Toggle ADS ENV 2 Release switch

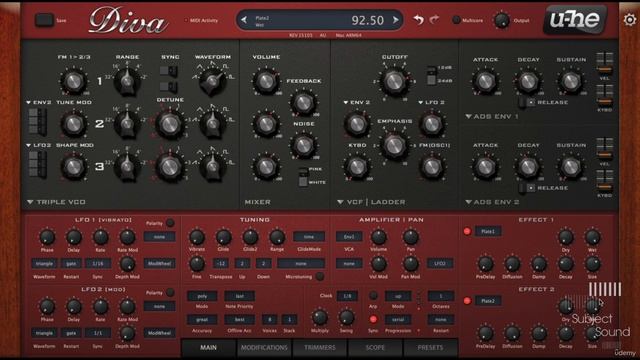coord(526,188)
